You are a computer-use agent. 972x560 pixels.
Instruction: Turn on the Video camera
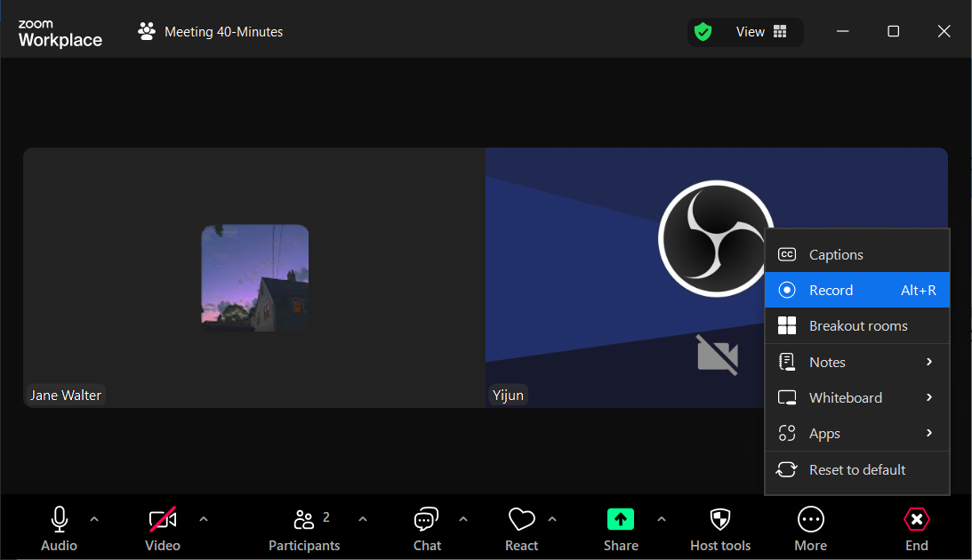click(x=162, y=530)
